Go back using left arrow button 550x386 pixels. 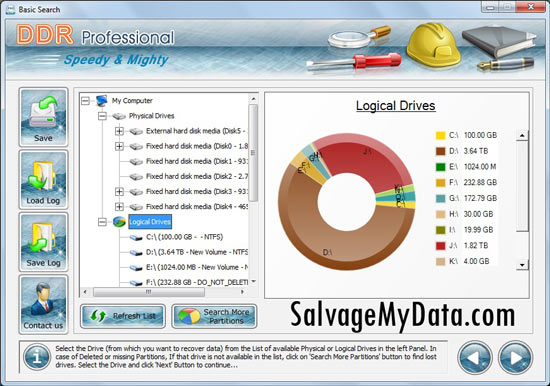point(474,358)
